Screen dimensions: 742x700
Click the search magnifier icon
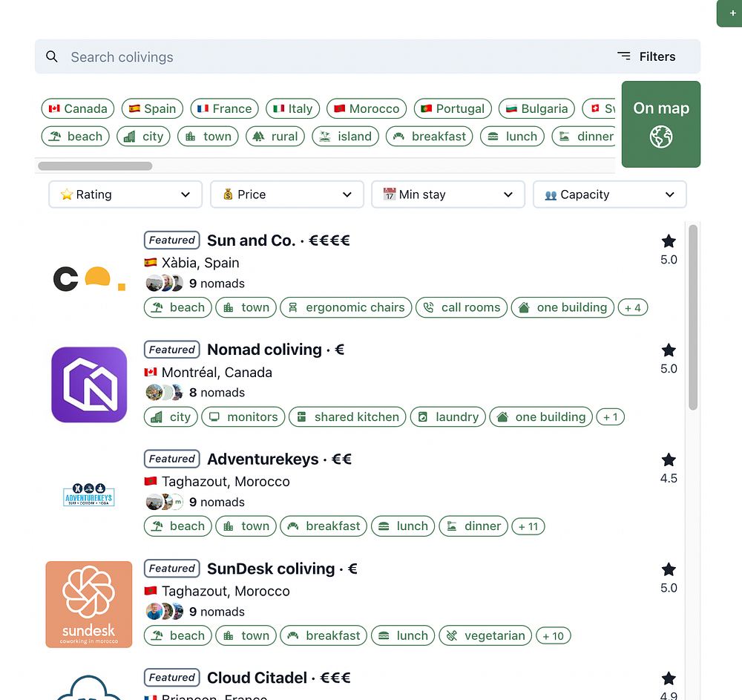(52, 57)
